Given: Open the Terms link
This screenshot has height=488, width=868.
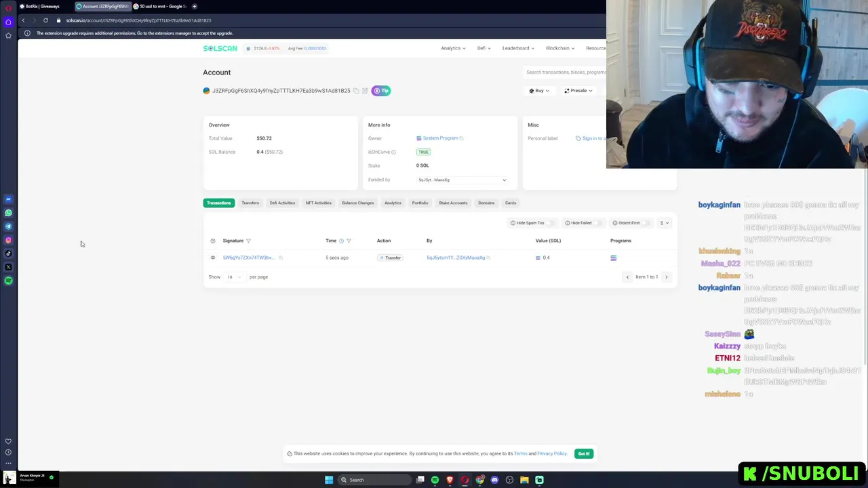Looking at the screenshot, I should tap(520, 453).
